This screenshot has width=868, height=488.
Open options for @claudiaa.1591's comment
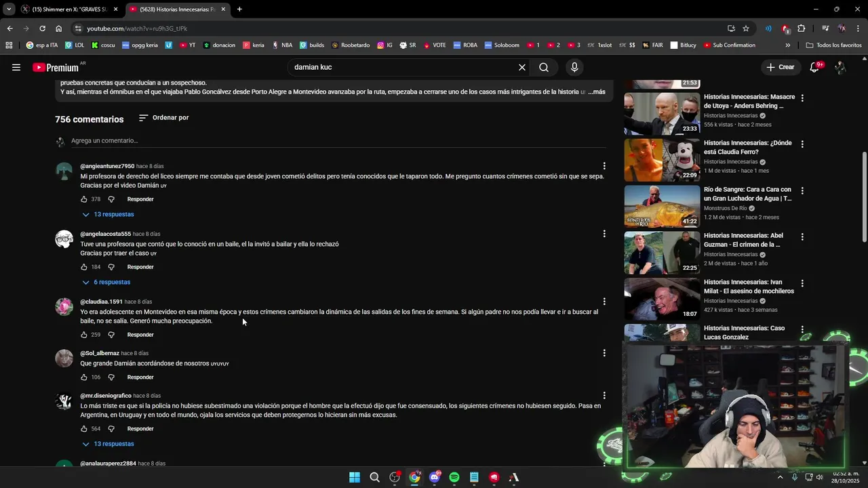pyautogui.click(x=604, y=302)
